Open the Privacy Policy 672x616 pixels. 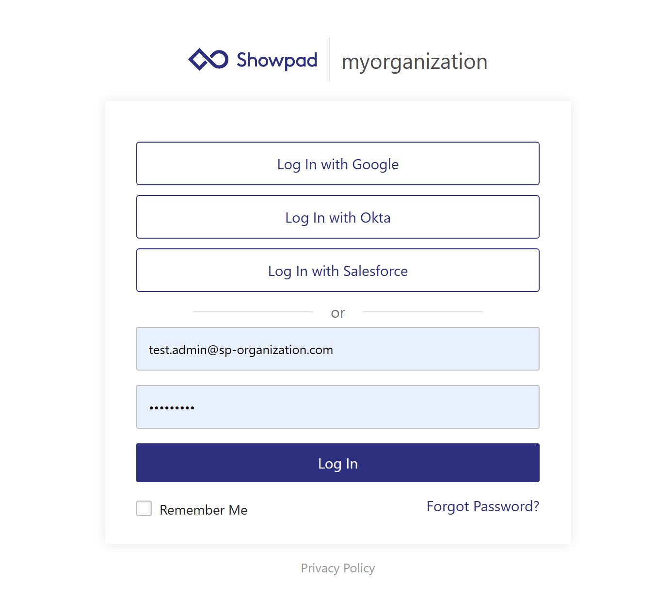338,568
